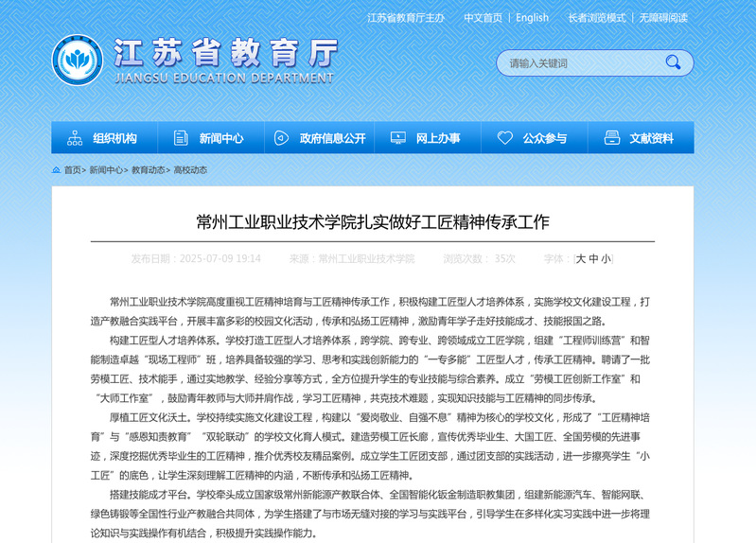Viewport: 756px width, 543px height.
Task: Click the 文献资料 archive box icon
Action: [611, 138]
